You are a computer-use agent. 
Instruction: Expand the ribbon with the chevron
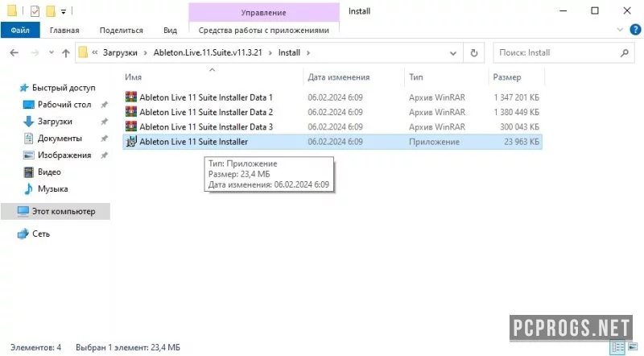pyautogui.click(x=620, y=30)
